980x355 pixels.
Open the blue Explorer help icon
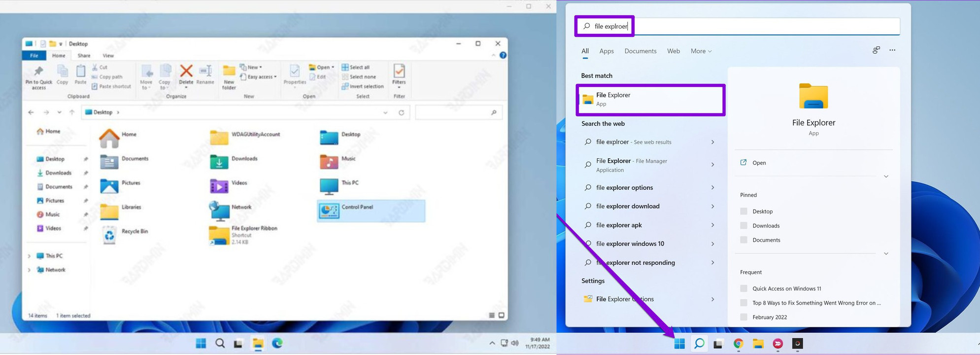coord(503,55)
